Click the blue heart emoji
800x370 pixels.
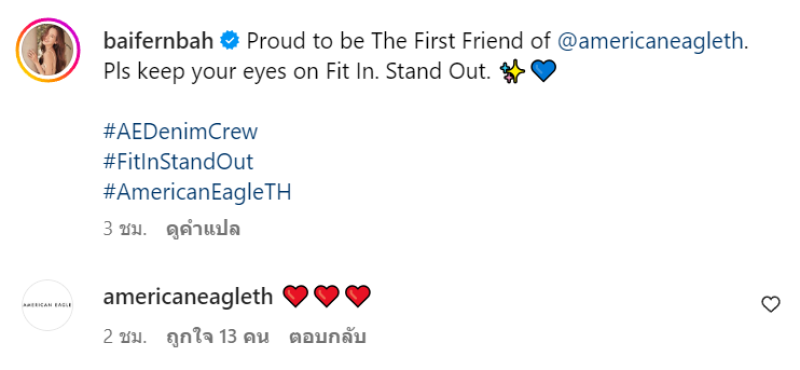543,72
